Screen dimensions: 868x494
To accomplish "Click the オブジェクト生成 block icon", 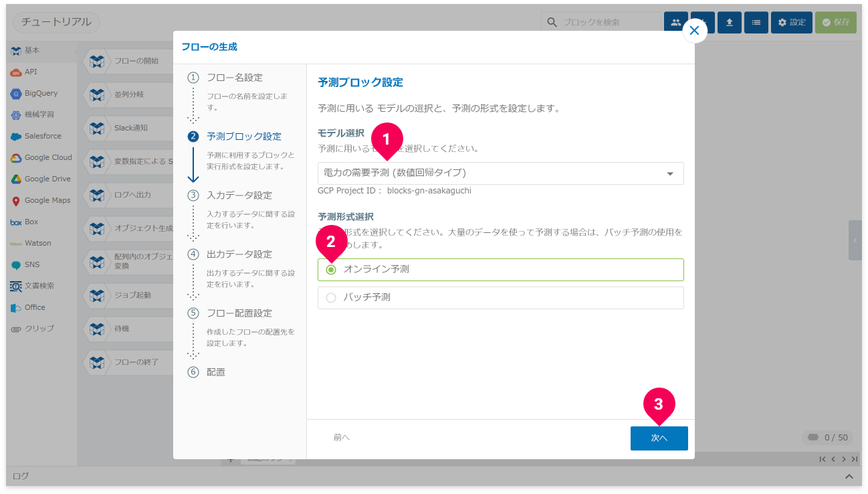I will click(x=98, y=228).
